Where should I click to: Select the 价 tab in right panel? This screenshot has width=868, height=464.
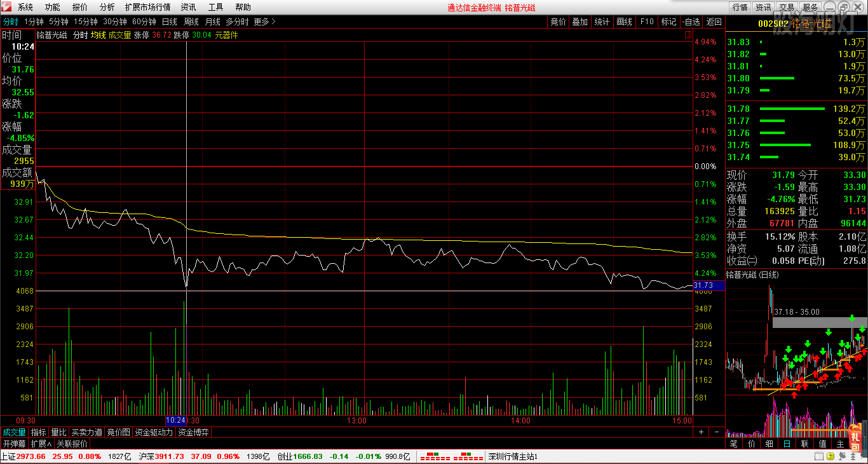[x=752, y=444]
